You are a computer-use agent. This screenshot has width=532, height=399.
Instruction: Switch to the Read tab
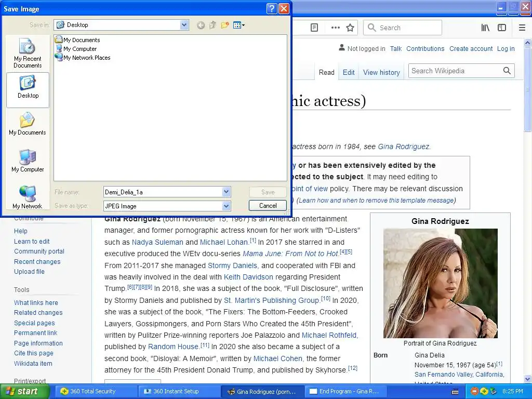pyautogui.click(x=327, y=72)
